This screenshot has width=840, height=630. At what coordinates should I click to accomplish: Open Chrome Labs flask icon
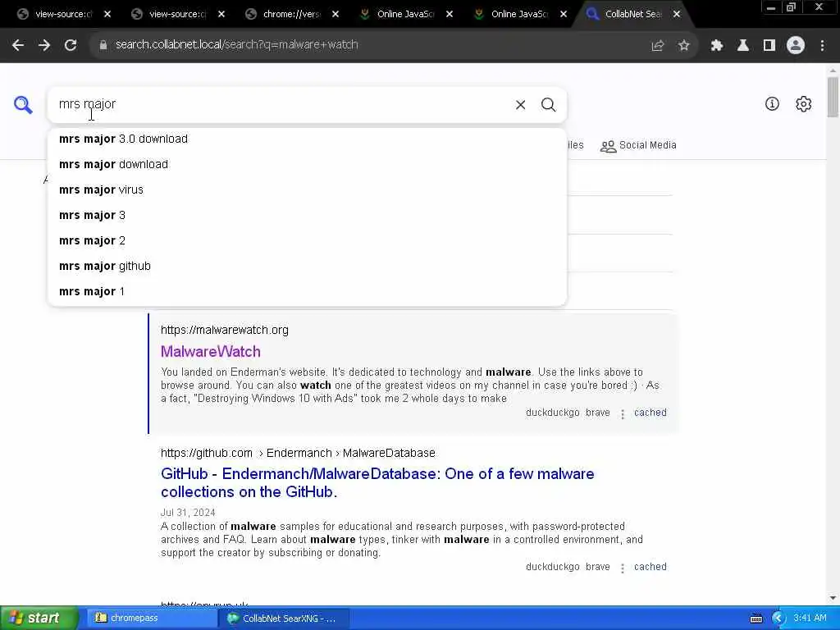[x=743, y=46]
